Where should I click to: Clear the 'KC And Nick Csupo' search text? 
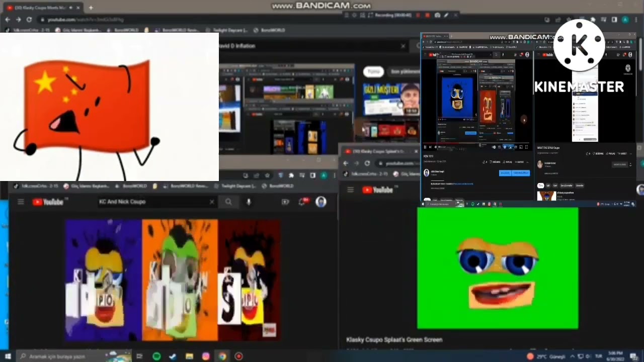pyautogui.click(x=212, y=202)
